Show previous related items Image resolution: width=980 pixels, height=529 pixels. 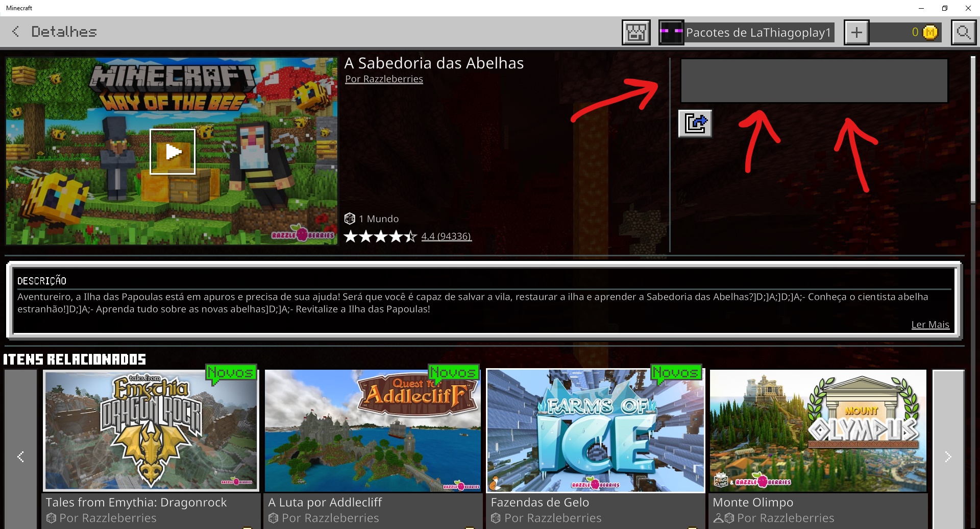click(x=21, y=456)
